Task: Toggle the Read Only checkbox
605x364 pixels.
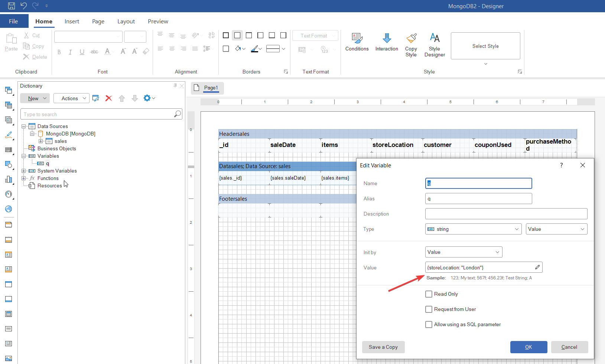Action: click(x=429, y=294)
